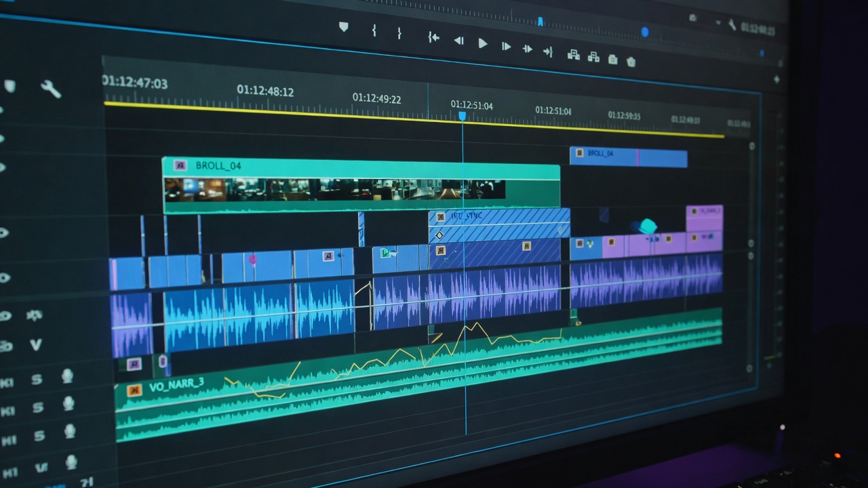Click the 01:12:49:22 ruler timecode
868x488 pixels.
[377, 99]
